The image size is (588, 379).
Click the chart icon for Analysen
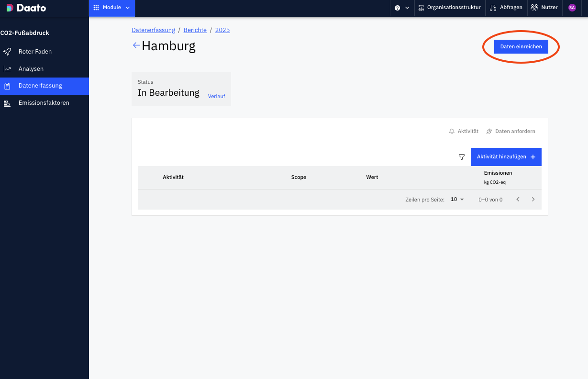point(7,69)
